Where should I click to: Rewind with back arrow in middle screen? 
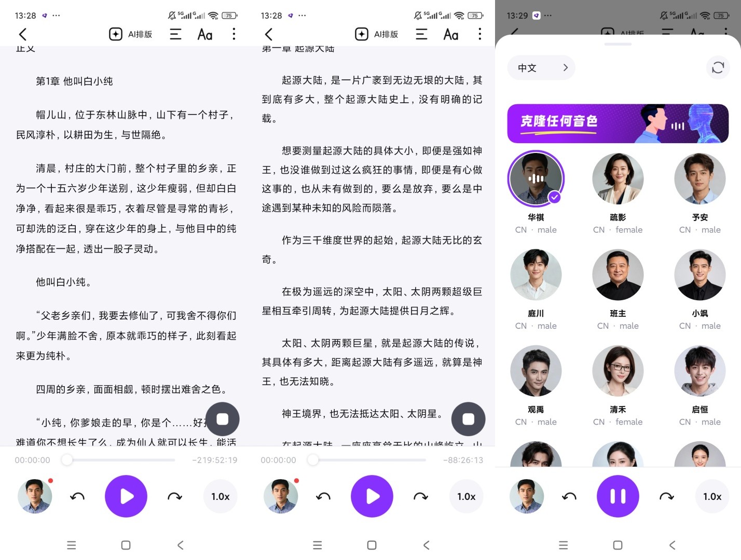tap(323, 497)
